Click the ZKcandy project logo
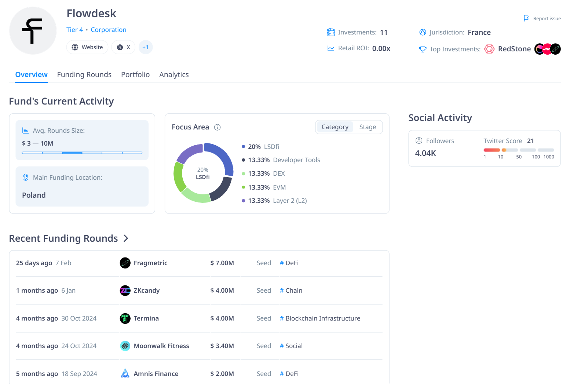The width and height of the screenshot is (588, 384). (125, 290)
